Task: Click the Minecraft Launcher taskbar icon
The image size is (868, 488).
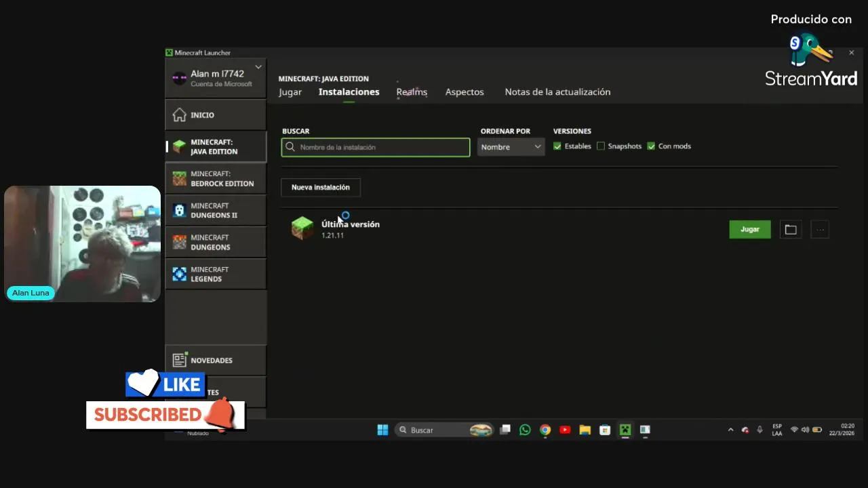Action: (625, 430)
